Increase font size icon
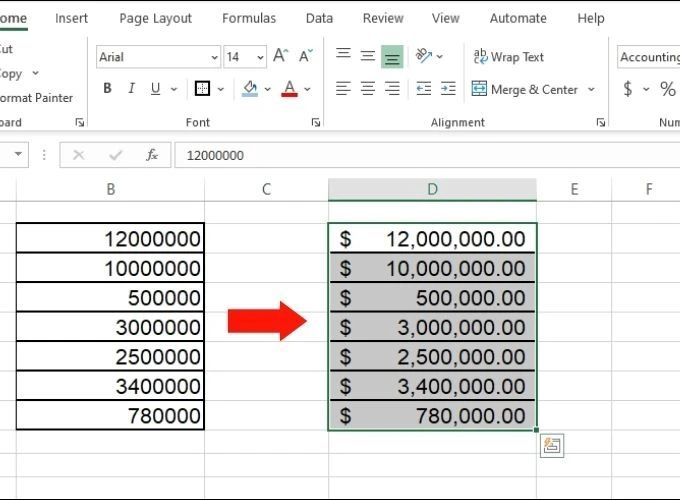 coord(281,56)
